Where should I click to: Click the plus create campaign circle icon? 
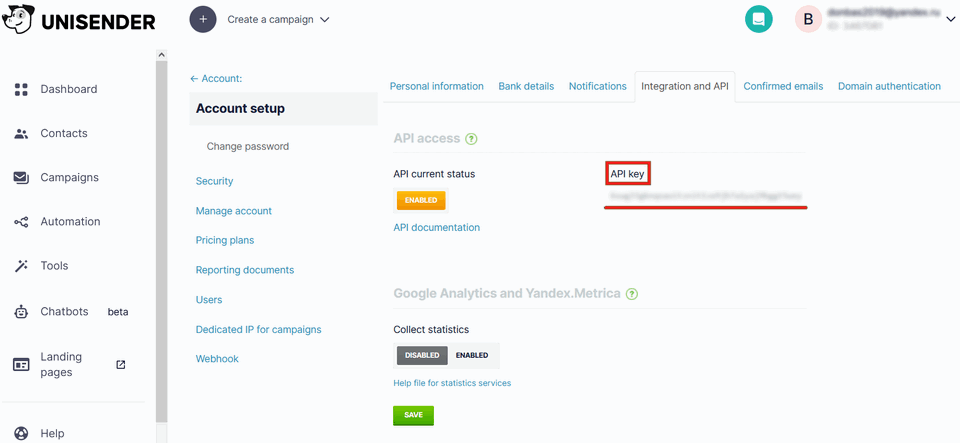203,20
